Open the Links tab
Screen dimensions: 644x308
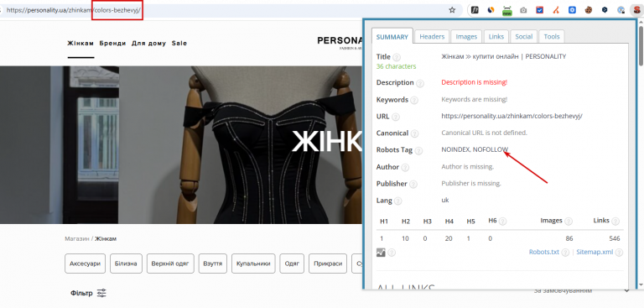496,37
